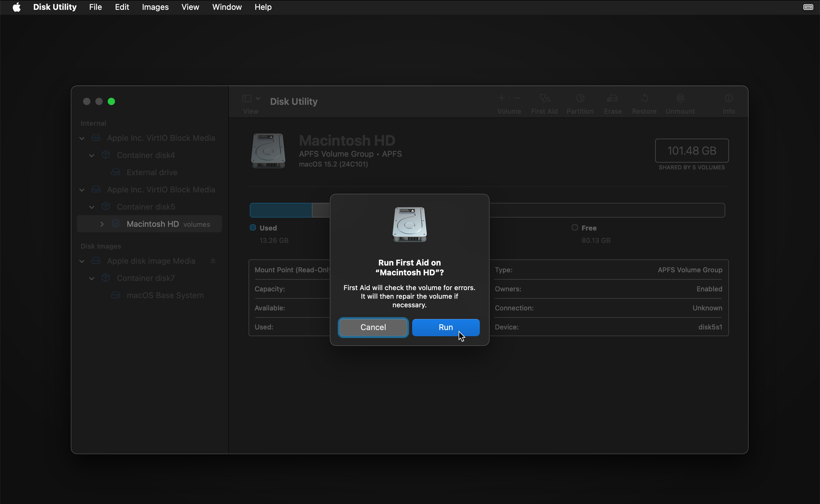Click the hard drive icon in the dialog
Screen dimensions: 820x504
point(410,225)
